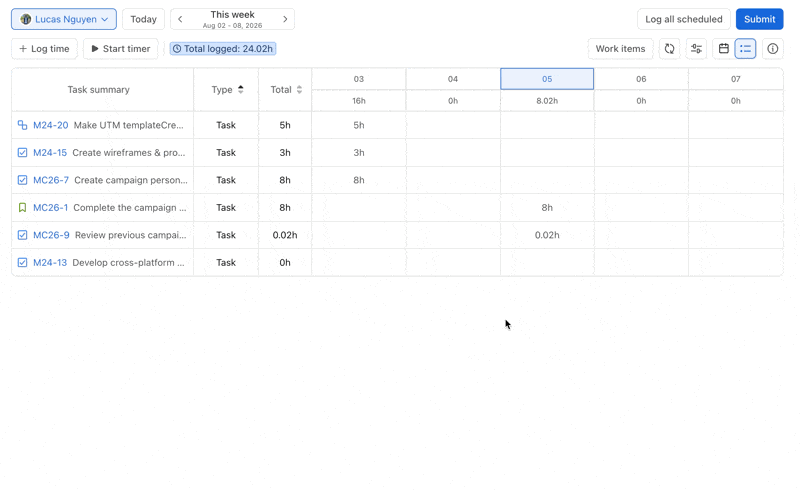The image size is (800, 490).
Task: Open the This week date range picker
Action: (x=233, y=19)
